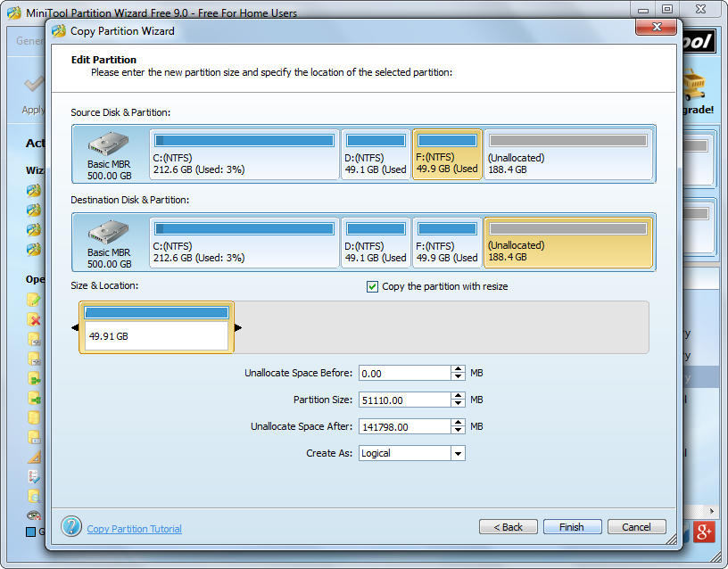The height and width of the screenshot is (569, 728).
Task: Increase Unallocate Space After with up arrow
Action: (x=458, y=423)
